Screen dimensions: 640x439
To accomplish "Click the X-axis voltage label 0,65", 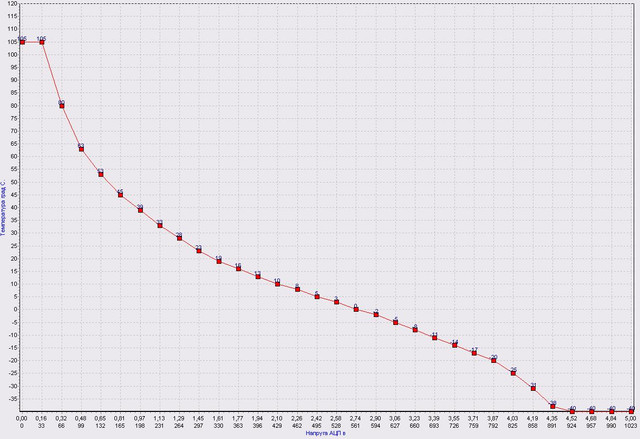I will pos(101,419).
